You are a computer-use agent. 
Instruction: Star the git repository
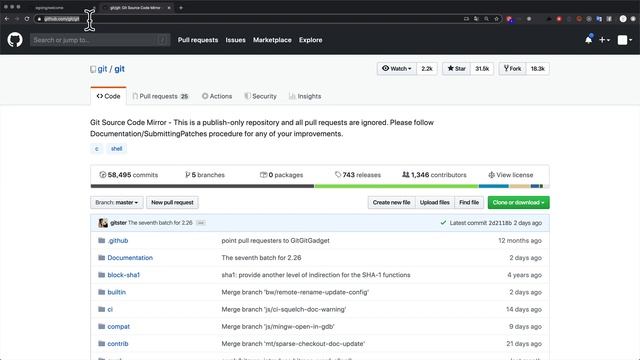456,69
